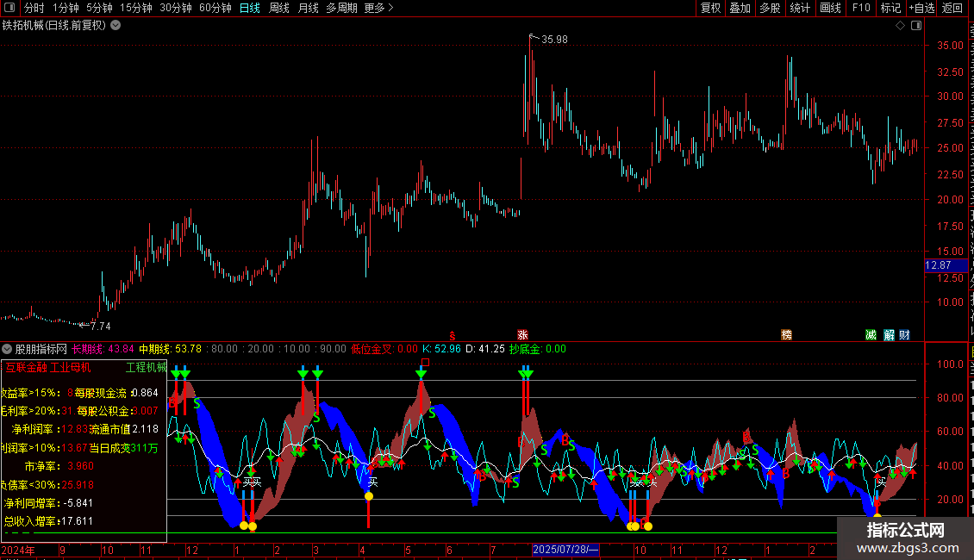Click the 多股 multi-stock button

pyautogui.click(x=771, y=8)
